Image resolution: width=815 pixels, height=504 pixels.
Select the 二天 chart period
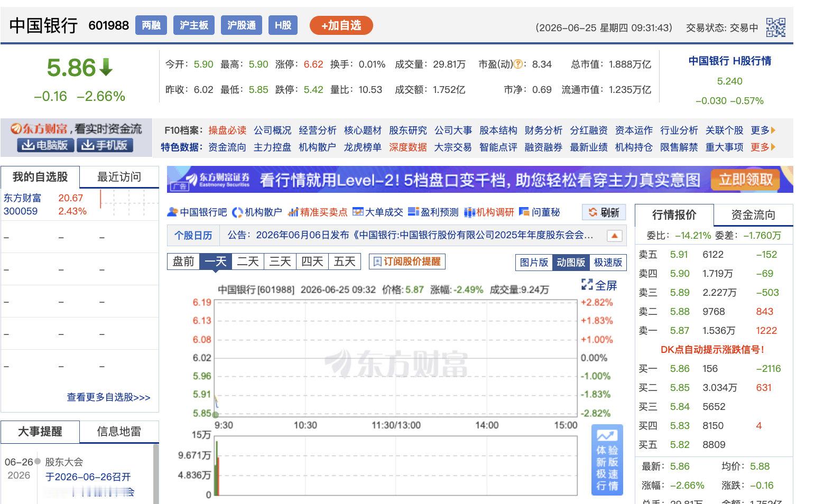click(248, 262)
